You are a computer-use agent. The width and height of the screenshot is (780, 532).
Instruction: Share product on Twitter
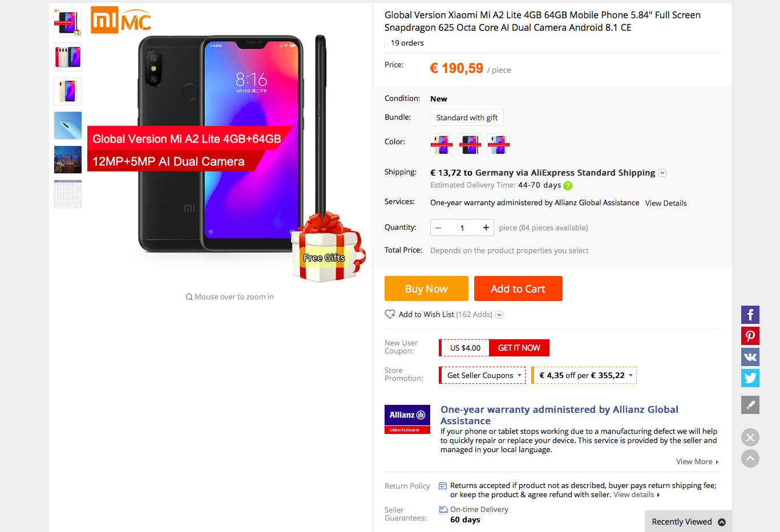750,378
